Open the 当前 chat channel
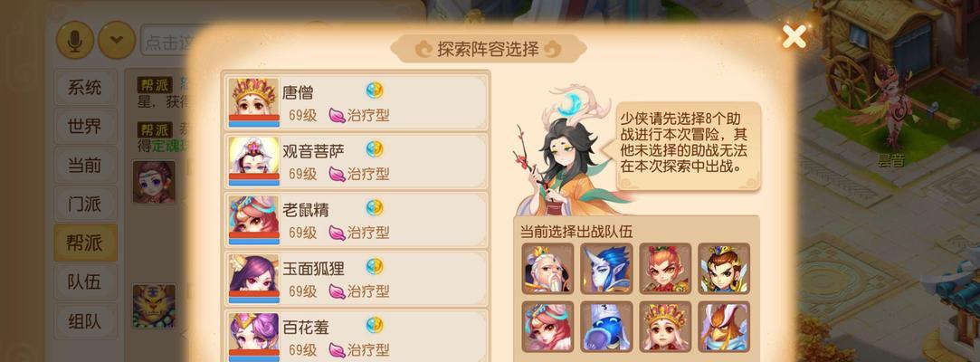Image resolution: width=980 pixels, height=362 pixels. click(85, 165)
